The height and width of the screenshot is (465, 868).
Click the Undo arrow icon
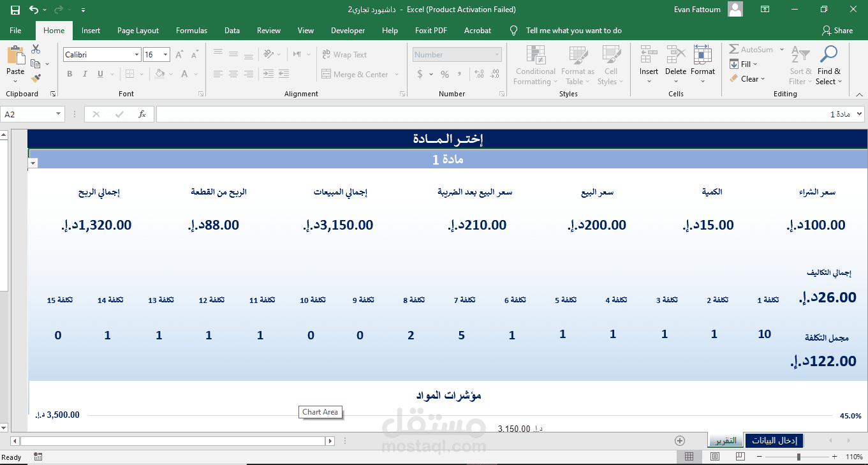(x=34, y=10)
